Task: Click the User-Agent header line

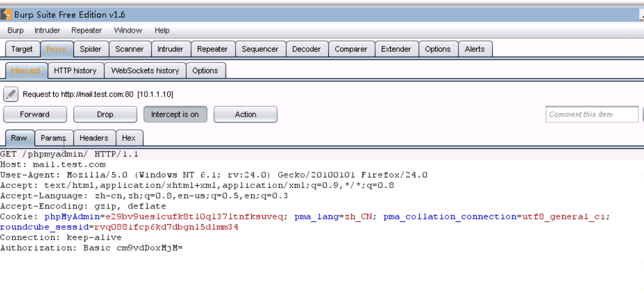Action: pyautogui.click(x=213, y=175)
